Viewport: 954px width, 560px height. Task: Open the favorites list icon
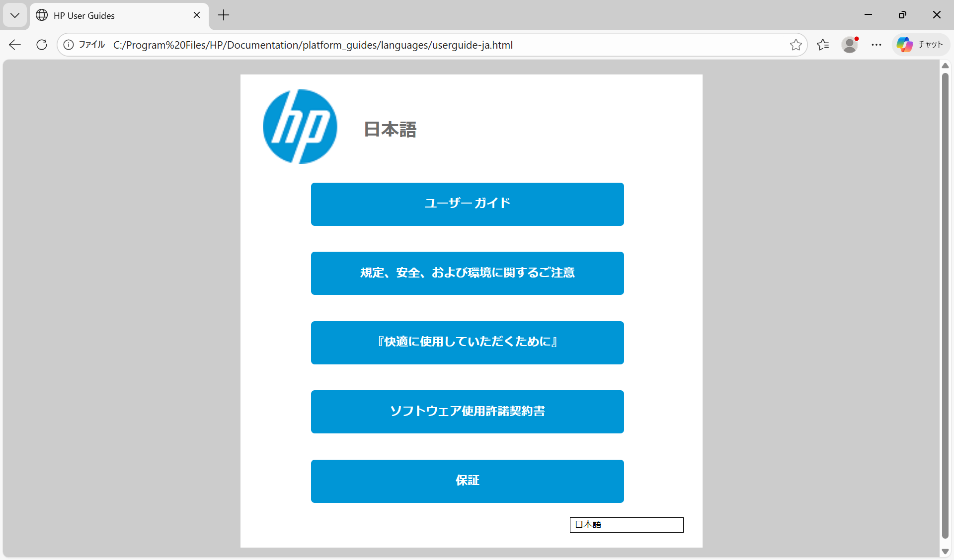point(823,45)
